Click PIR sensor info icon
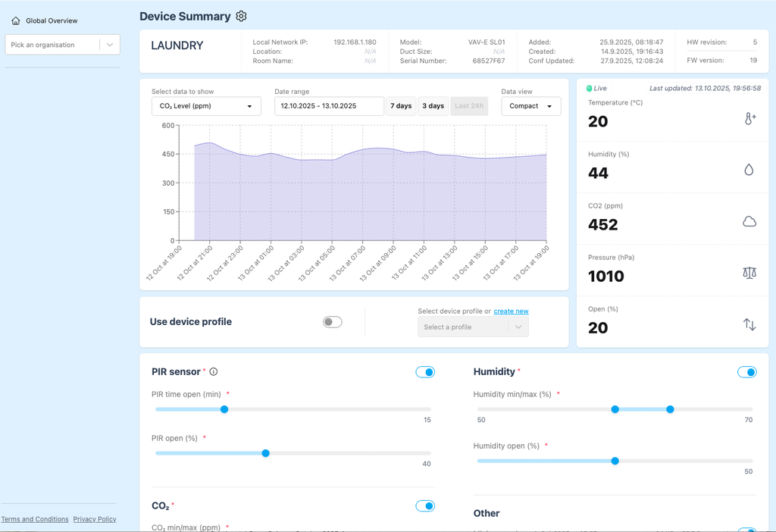Viewport: 776px width, 532px height. click(214, 372)
